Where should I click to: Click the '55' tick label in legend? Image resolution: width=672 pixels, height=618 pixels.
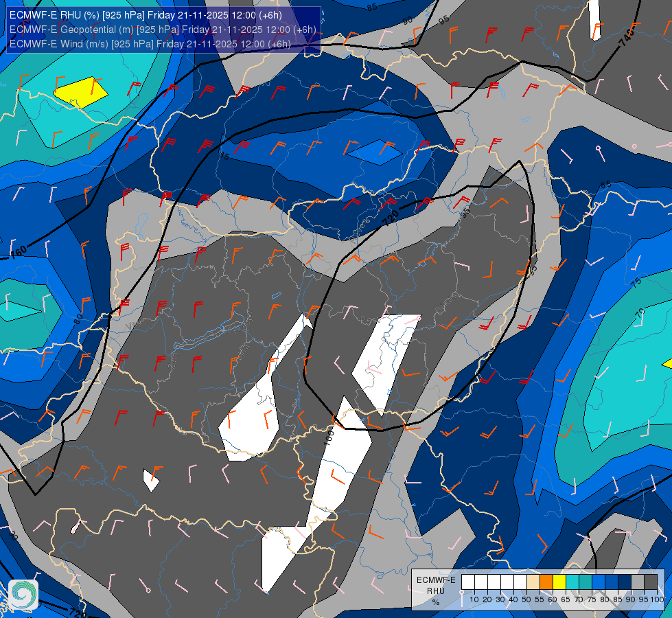(x=540, y=599)
